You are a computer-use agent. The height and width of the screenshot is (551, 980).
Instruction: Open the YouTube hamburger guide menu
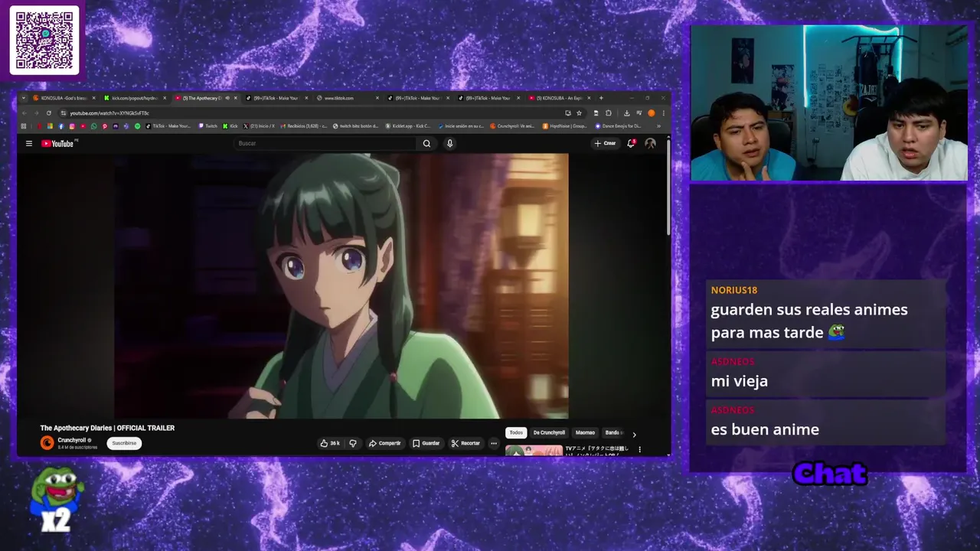[x=29, y=143]
